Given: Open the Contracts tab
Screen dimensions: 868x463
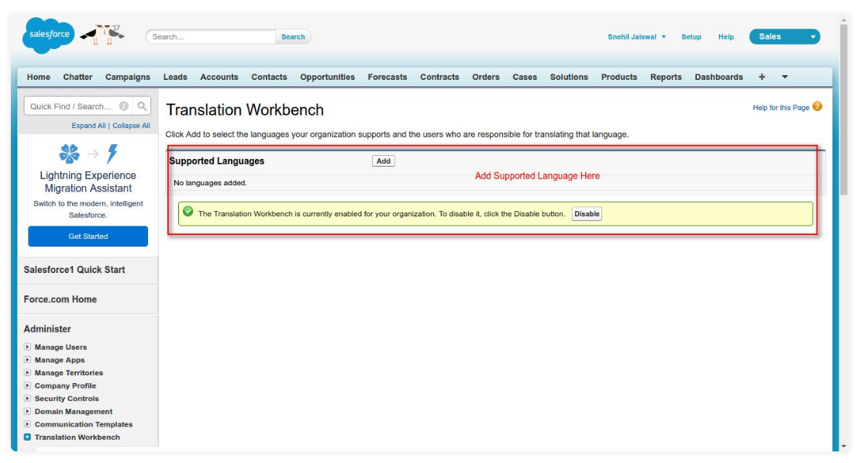Looking at the screenshot, I should coord(439,77).
